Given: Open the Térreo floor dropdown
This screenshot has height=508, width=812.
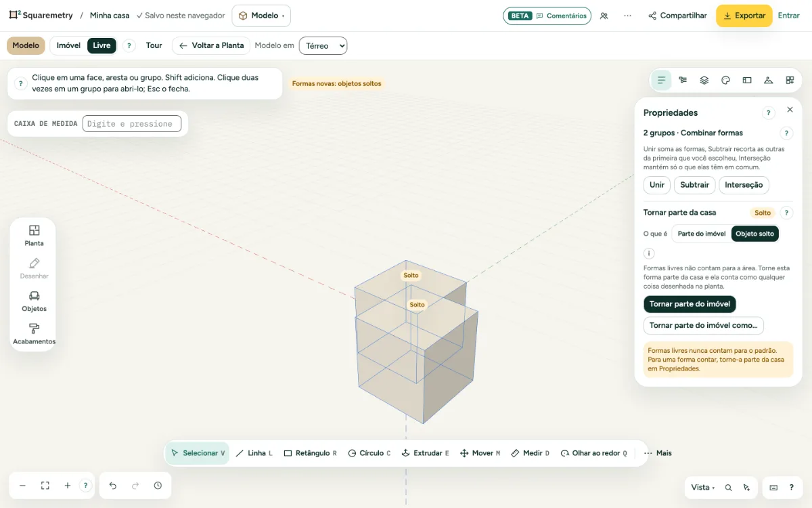Looking at the screenshot, I should pyautogui.click(x=323, y=45).
